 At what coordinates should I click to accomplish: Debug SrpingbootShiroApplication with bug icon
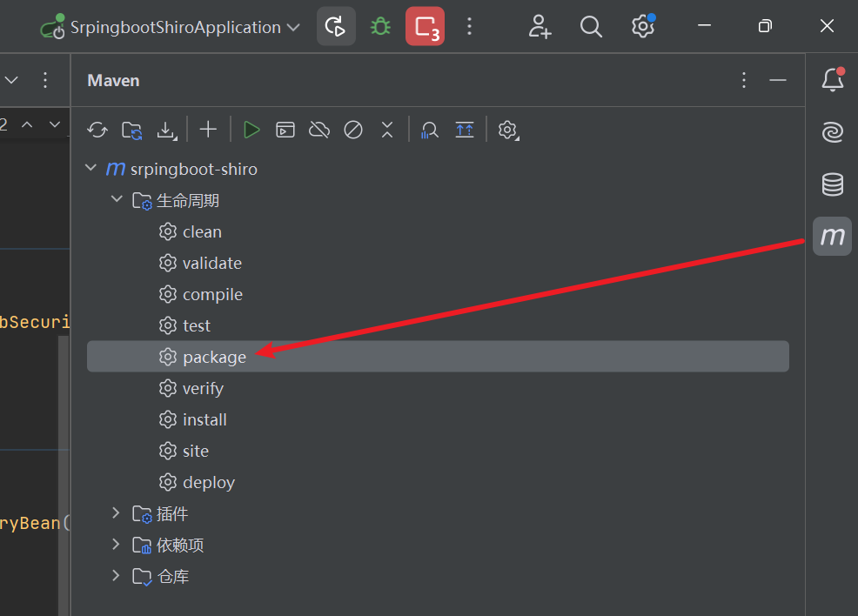(x=380, y=26)
